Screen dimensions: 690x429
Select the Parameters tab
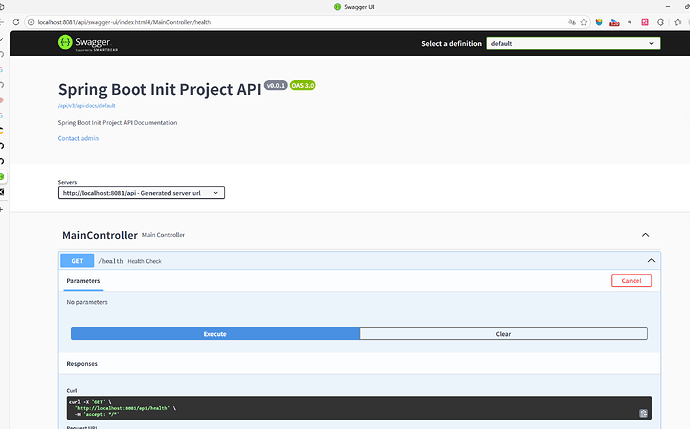(x=83, y=281)
